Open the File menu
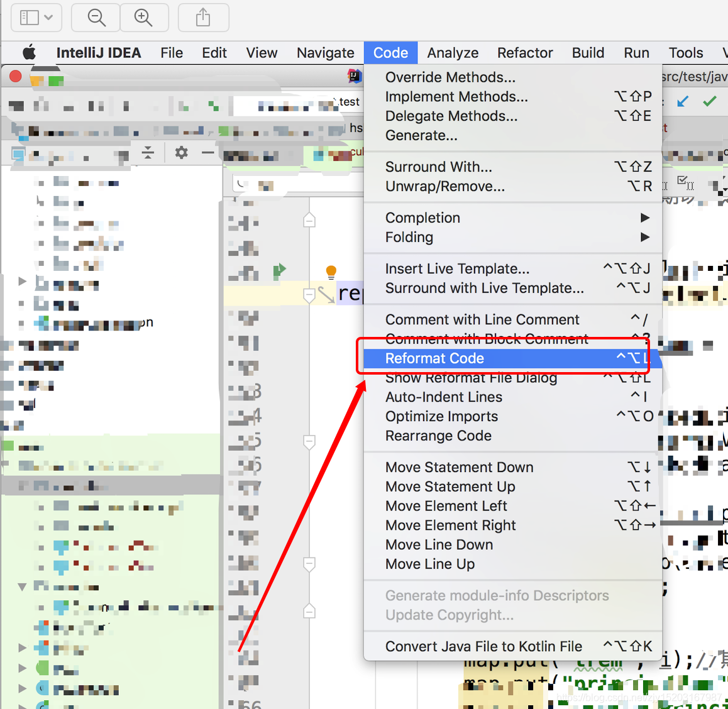728x709 pixels. 172,52
